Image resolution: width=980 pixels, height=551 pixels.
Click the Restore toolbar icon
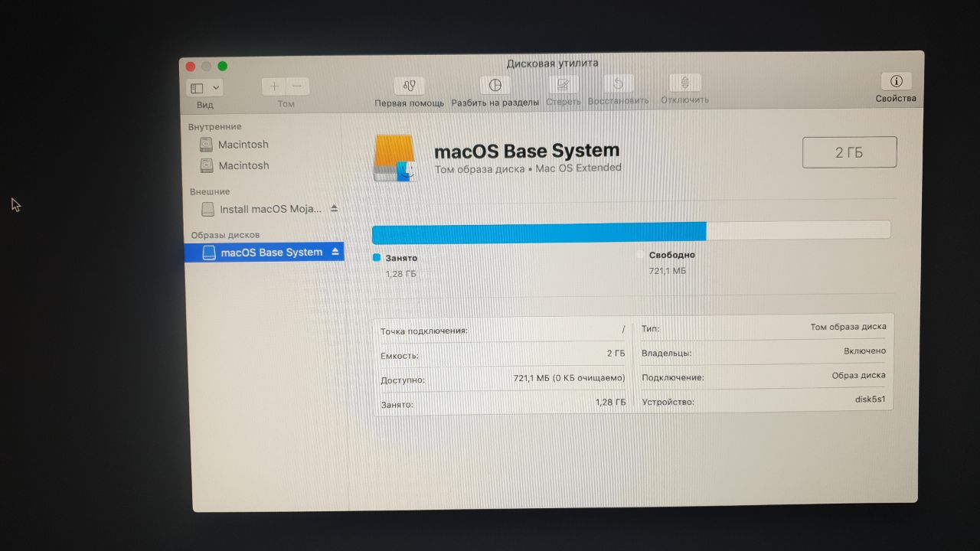(x=618, y=83)
